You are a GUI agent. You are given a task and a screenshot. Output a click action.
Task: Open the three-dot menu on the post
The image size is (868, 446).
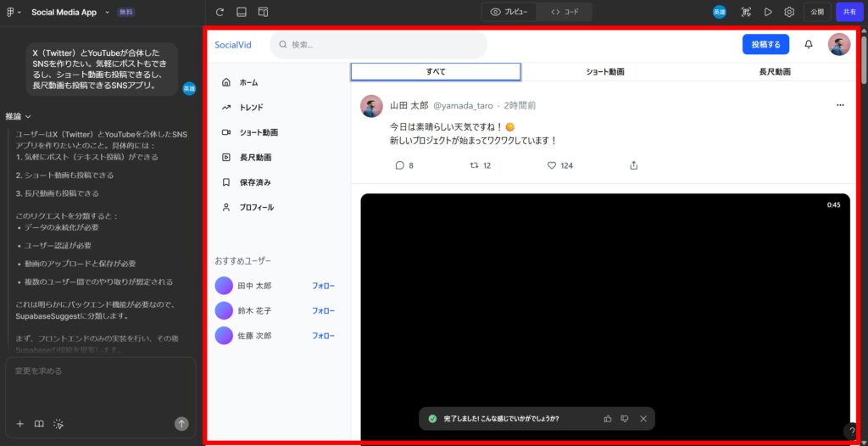[x=840, y=105]
